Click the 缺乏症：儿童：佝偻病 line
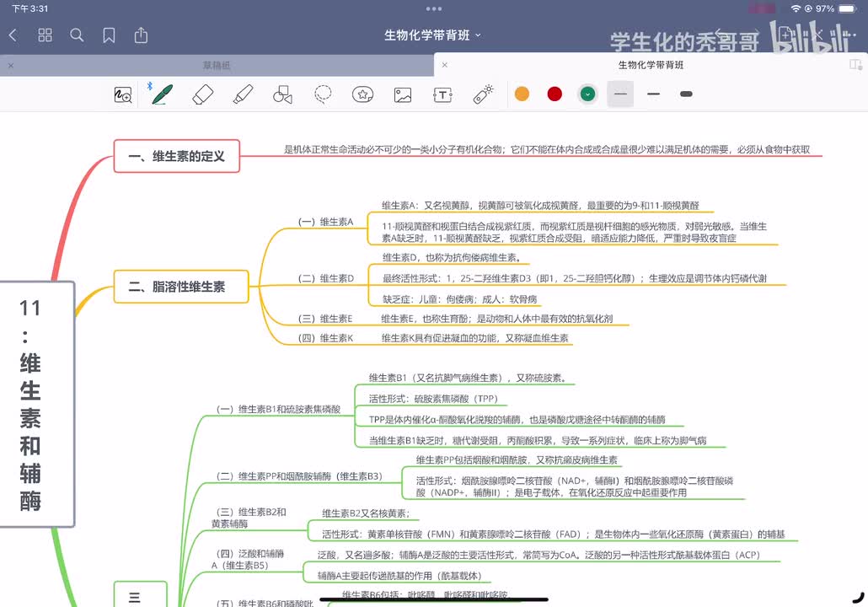This screenshot has height=607, width=868. click(x=459, y=299)
